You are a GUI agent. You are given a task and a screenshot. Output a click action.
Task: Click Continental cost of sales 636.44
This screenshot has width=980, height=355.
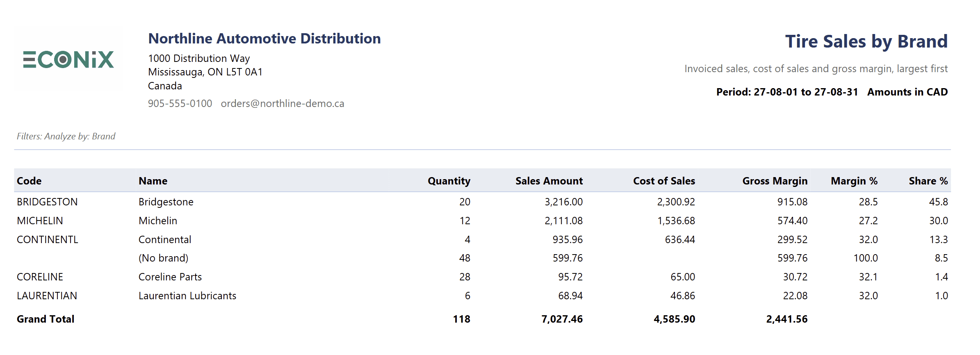(680, 239)
